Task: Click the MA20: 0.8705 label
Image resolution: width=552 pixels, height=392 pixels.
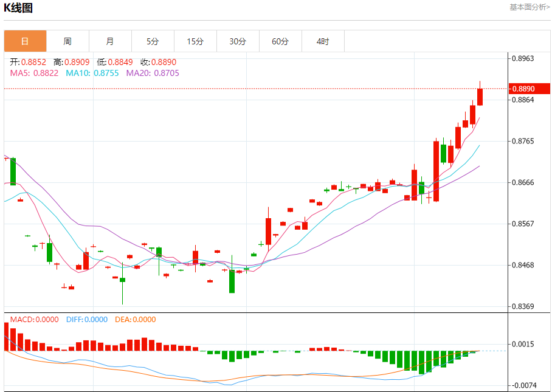Action: coord(153,73)
